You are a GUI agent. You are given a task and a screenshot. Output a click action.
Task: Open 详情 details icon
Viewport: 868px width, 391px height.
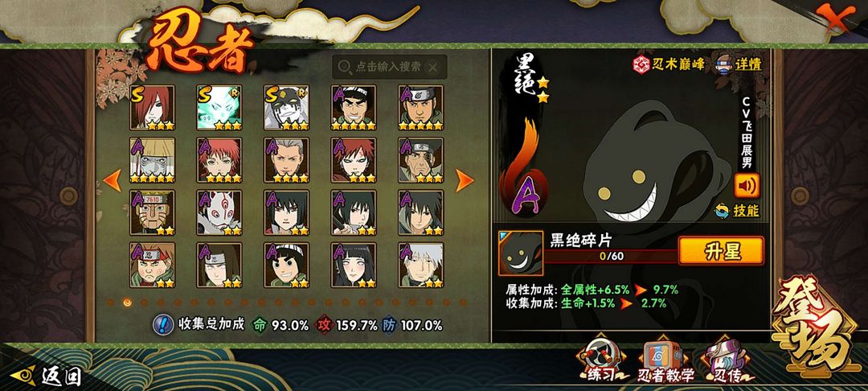[x=739, y=64]
